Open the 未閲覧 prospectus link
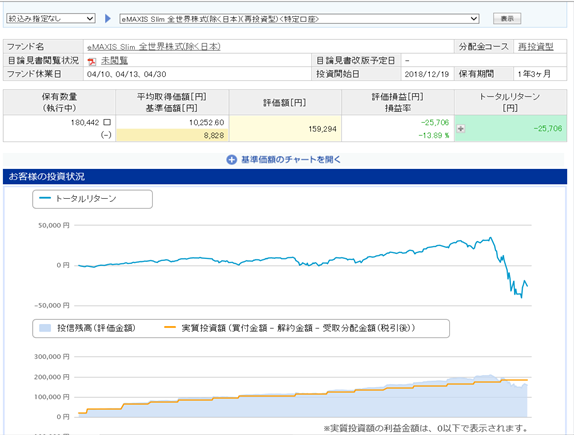The height and width of the screenshot is (435, 574). click(114, 60)
